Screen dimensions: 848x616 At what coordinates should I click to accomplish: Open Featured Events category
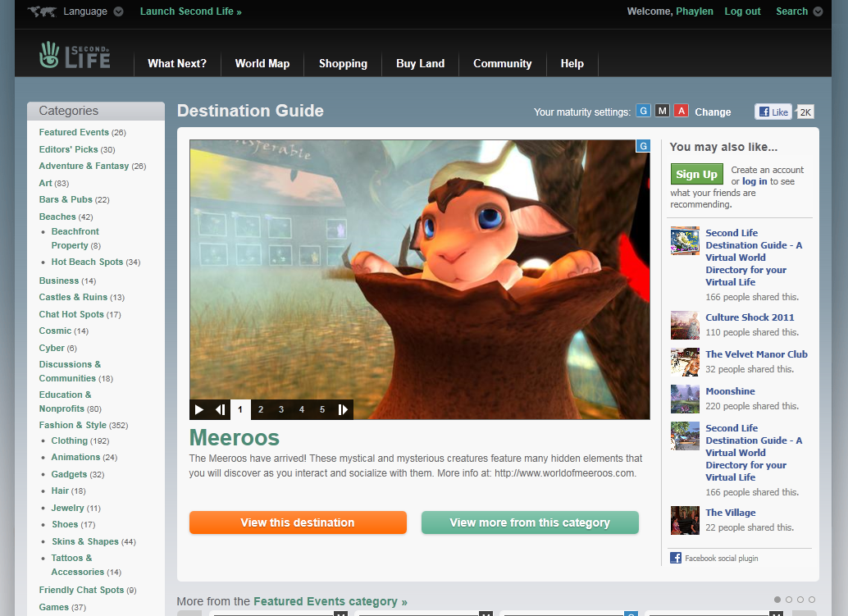(74, 132)
